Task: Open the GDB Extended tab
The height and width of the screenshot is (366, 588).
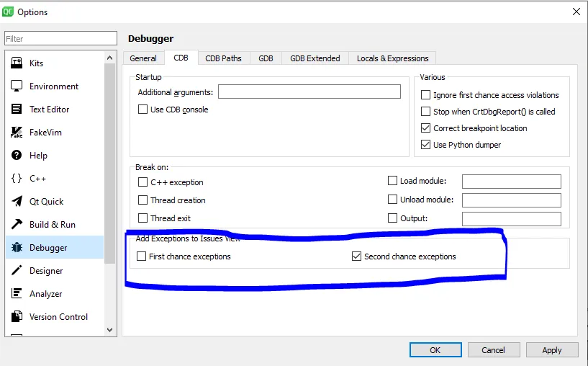Action: 315,58
